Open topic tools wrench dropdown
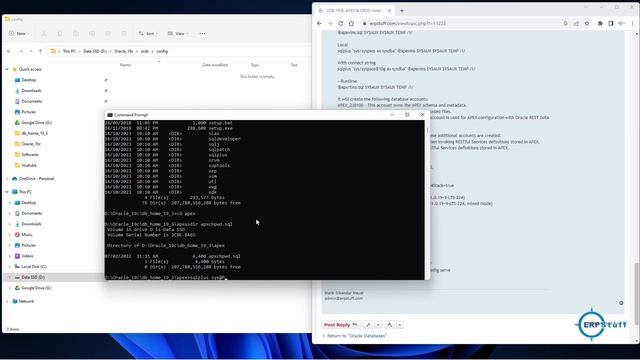 372,325
